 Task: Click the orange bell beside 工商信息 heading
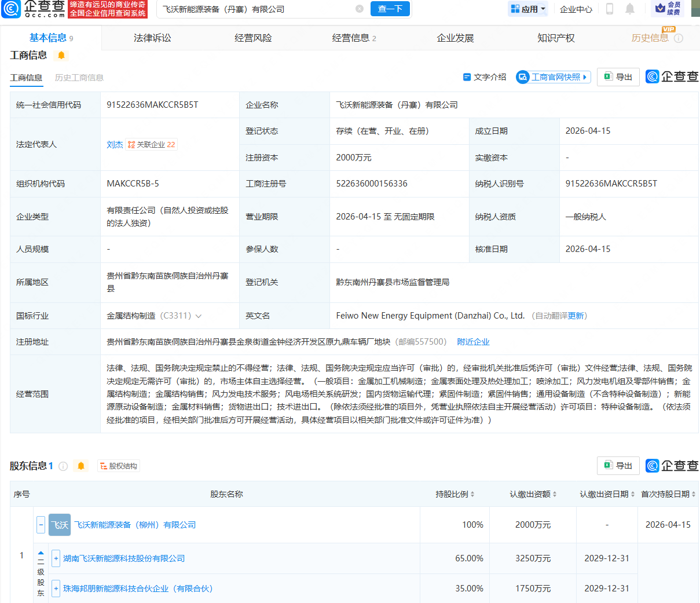(x=61, y=56)
